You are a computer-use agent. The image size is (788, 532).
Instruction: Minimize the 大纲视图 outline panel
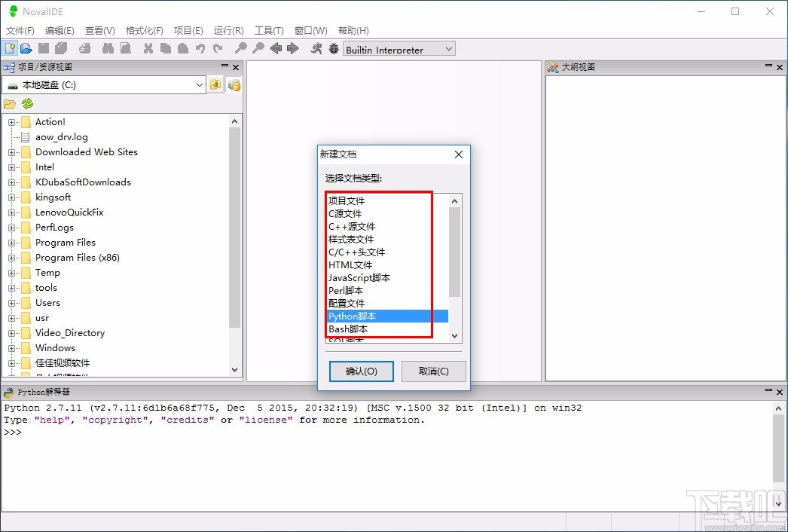[768, 67]
